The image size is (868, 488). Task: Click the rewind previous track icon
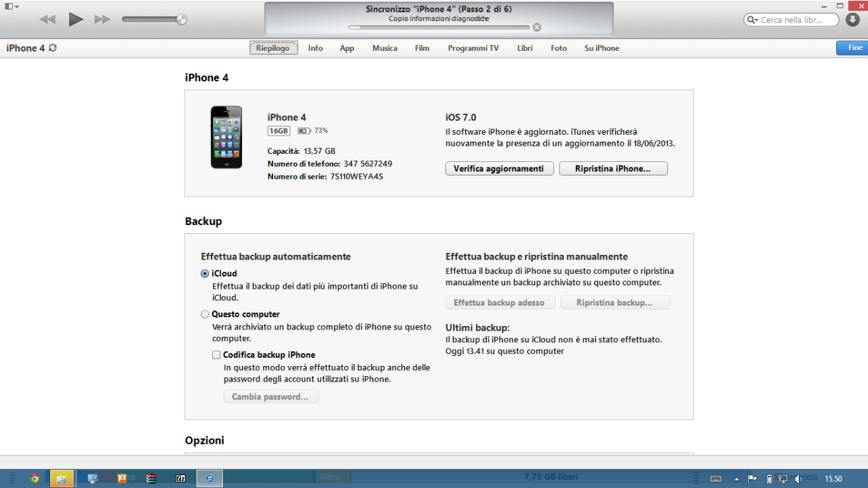pos(47,20)
